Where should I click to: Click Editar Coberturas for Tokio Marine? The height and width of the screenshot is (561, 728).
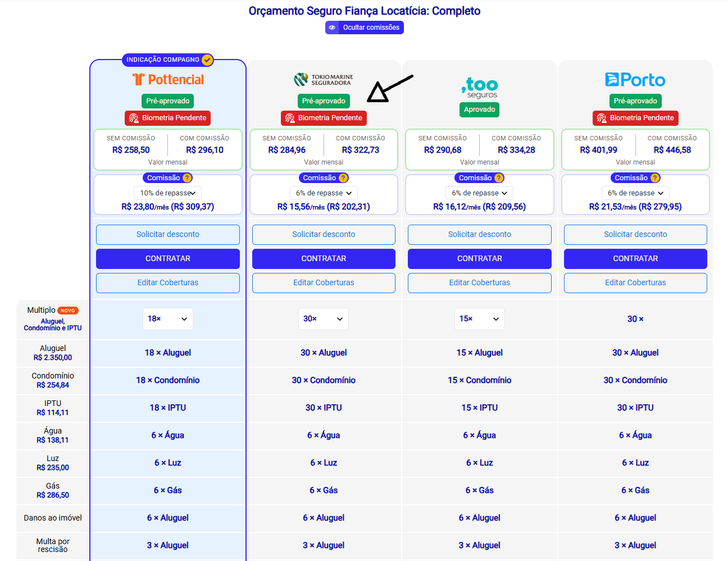click(324, 283)
